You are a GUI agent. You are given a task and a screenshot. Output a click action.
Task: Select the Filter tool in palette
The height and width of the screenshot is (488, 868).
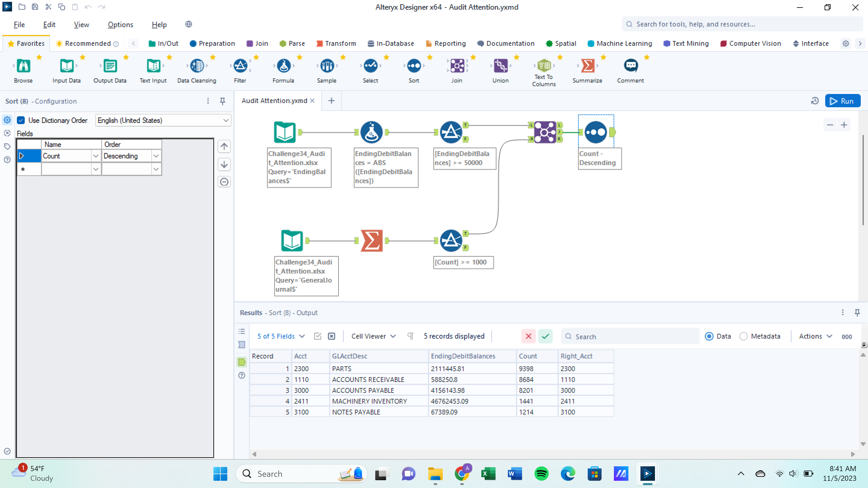240,70
